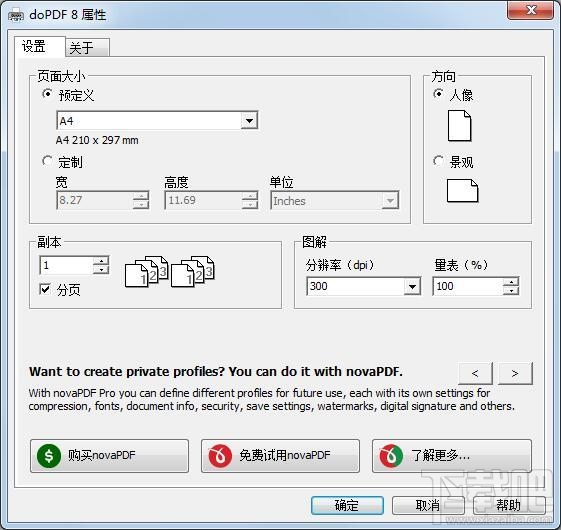Cancel with the 取消 button
Viewport: 561px width, 530px height.
click(428, 505)
